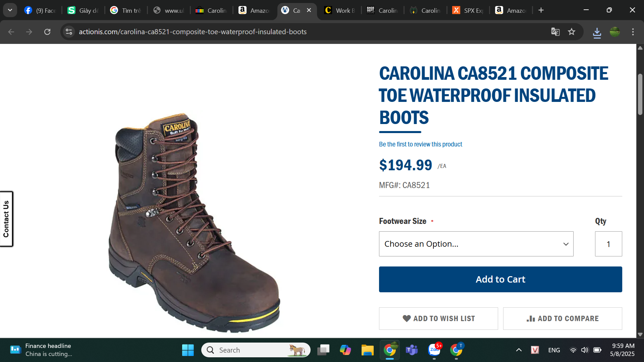The image size is (644, 362).
Task: Show hidden system tray icons
Action: 519,350
